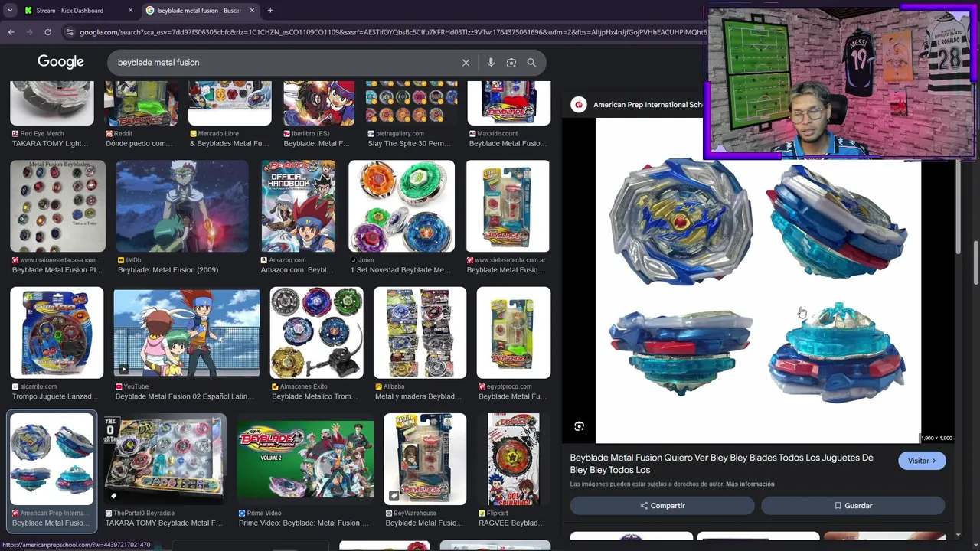Screen dimensions: 980x551
Task: Focus the beyblade metal fusion search field
Action: pos(283,63)
